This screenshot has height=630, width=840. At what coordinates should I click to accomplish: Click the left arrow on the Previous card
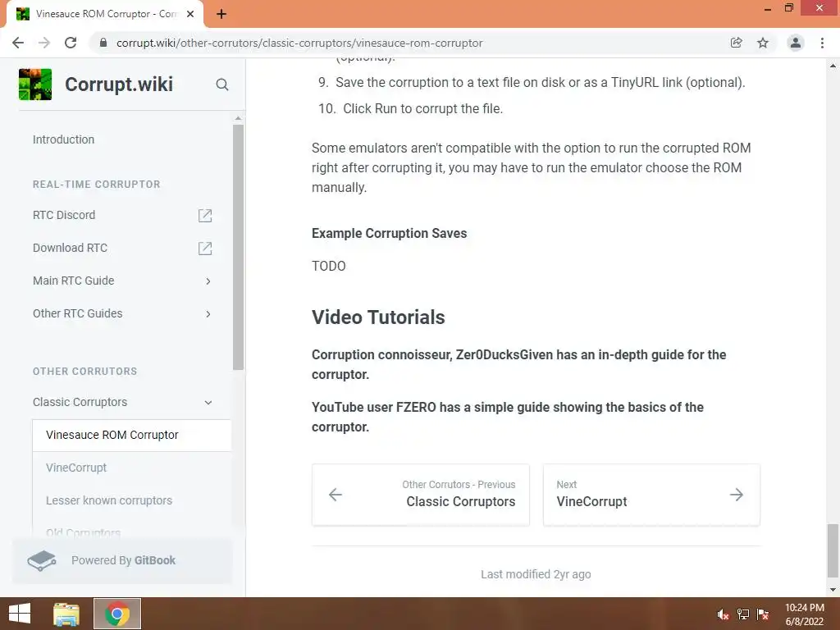(336, 495)
